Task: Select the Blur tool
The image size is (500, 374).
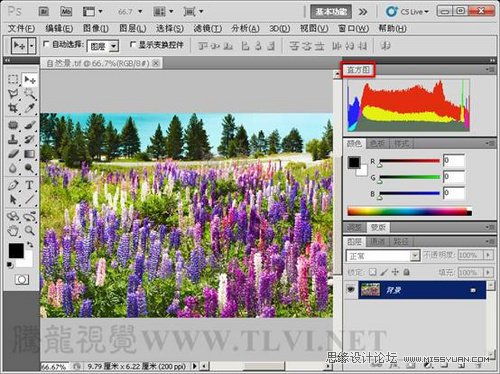Action: (13, 168)
